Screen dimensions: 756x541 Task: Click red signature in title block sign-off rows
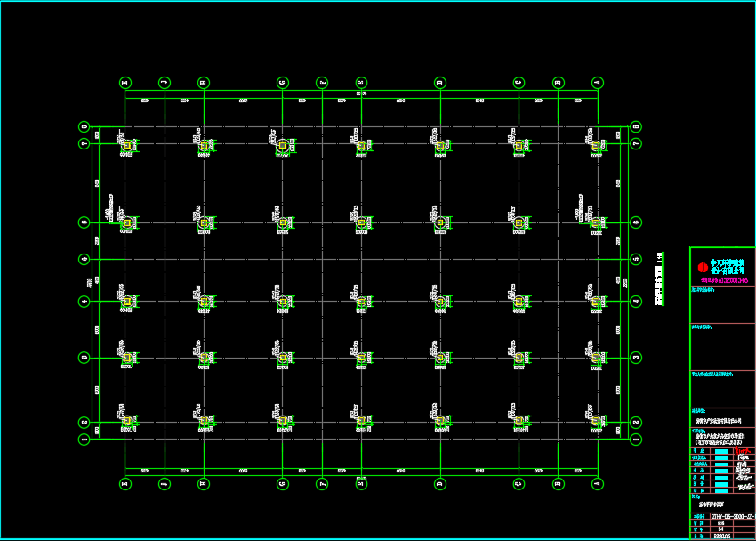click(x=743, y=452)
